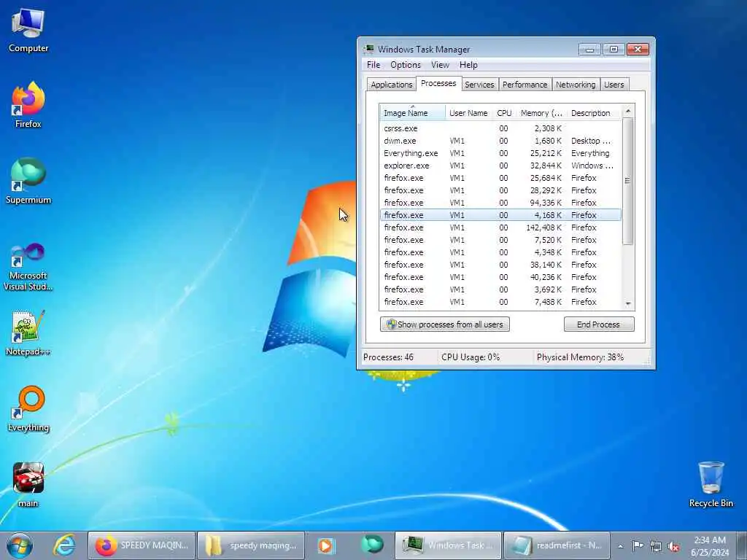Select firefox.exe using 4,348 K

[500, 252]
